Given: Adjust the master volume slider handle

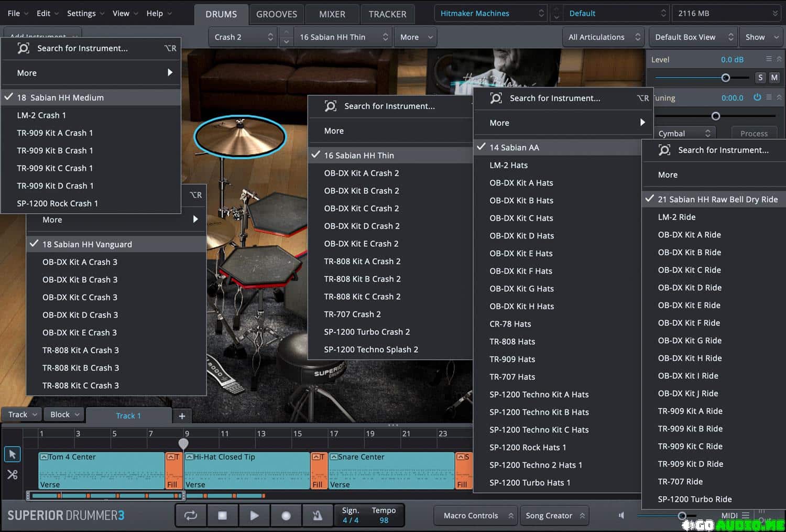Looking at the screenshot, I should pyautogui.click(x=682, y=516).
